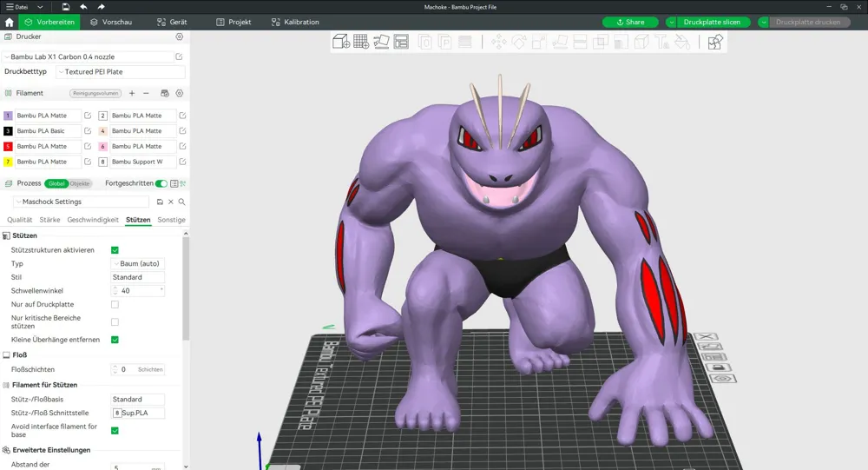Open Stütz-/Floß Schnittstelle Sup.PLA dropdown
Image resolution: width=868 pixels, height=470 pixels.
point(138,413)
